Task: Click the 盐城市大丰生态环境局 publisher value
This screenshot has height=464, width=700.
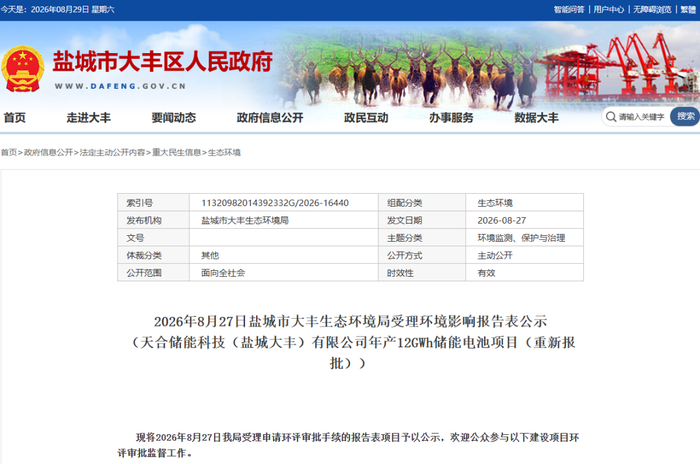Action: (245, 220)
